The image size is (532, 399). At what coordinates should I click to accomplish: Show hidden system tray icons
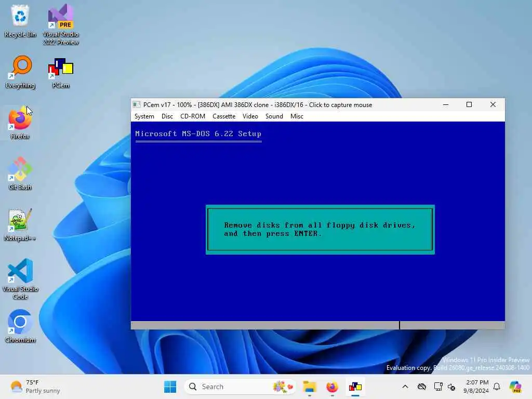(x=405, y=387)
